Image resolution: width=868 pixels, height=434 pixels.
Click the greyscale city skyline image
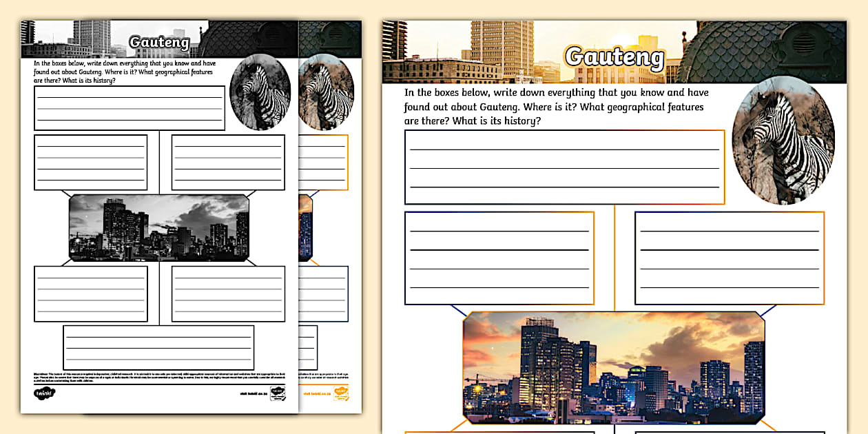coord(158,227)
